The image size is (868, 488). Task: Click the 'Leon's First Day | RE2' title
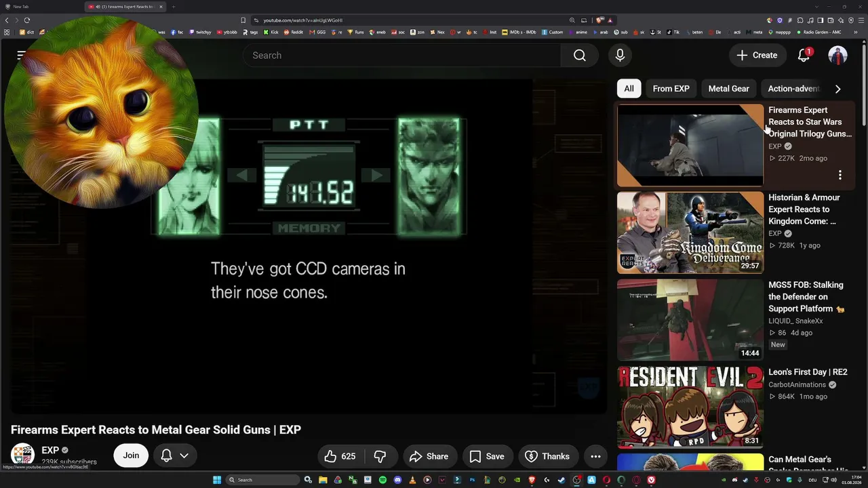pyautogui.click(x=808, y=372)
